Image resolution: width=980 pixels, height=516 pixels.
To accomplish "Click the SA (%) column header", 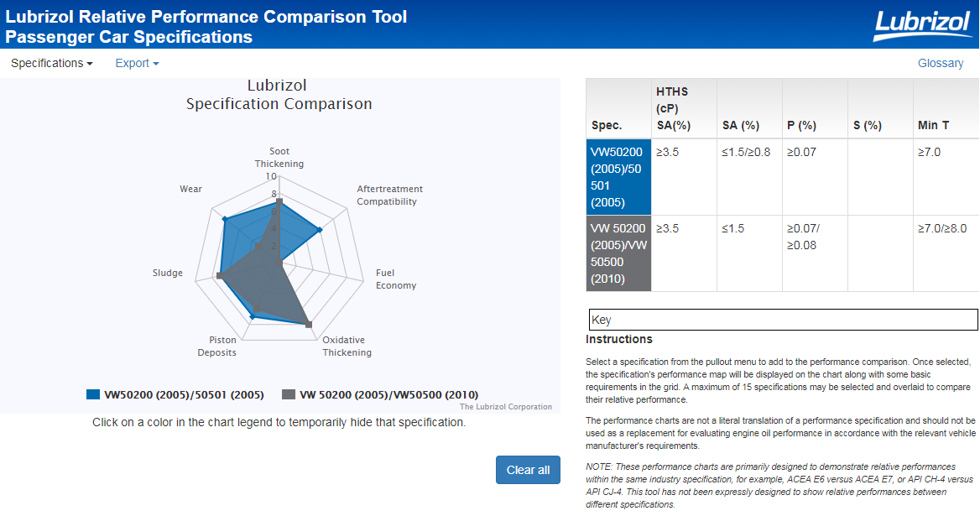I will click(x=749, y=109).
